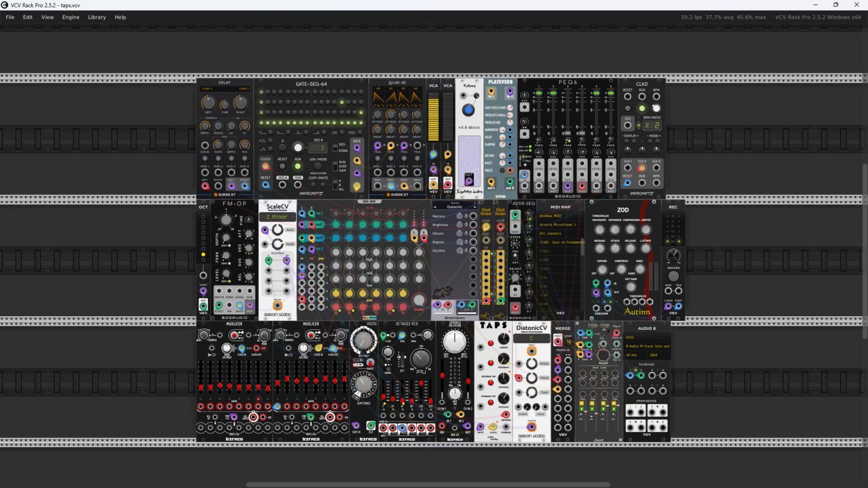Open the Library menu

click(x=97, y=17)
